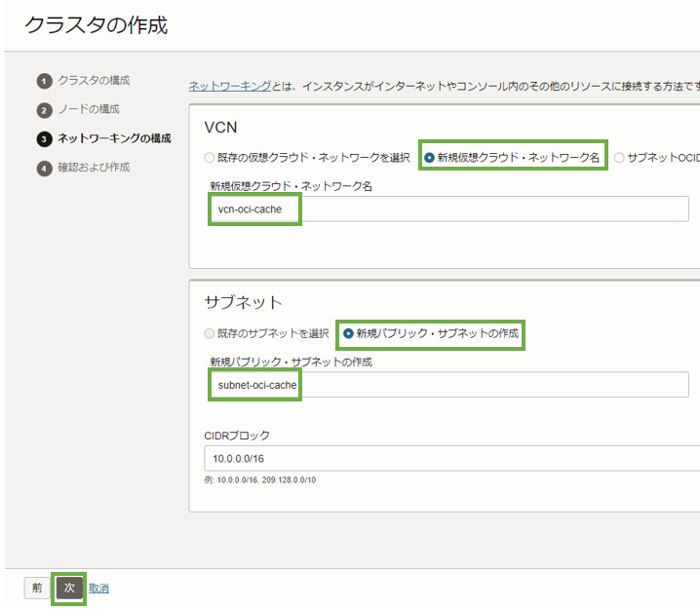The height and width of the screenshot is (610, 700).
Task: Select 既存の仮想クラウド・ネットワークを選択 radio option
Action: point(210,157)
